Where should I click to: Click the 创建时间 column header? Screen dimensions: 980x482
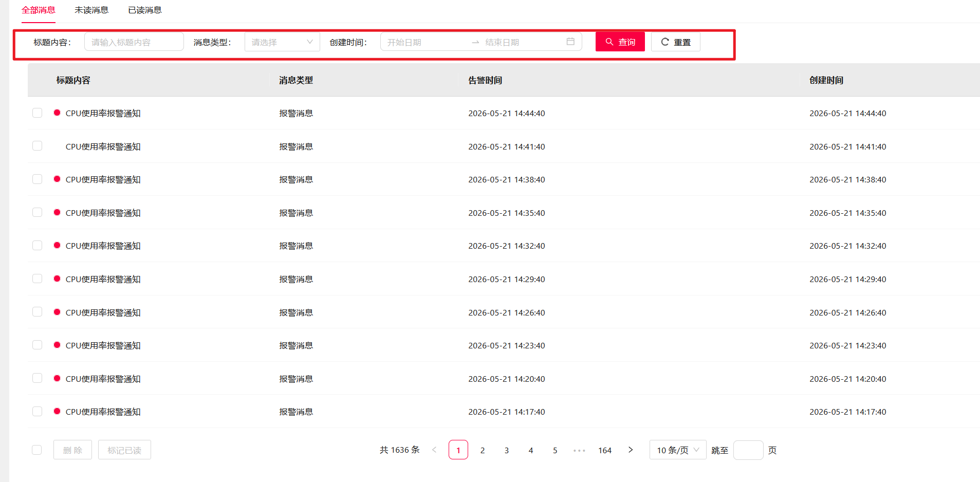click(x=826, y=80)
